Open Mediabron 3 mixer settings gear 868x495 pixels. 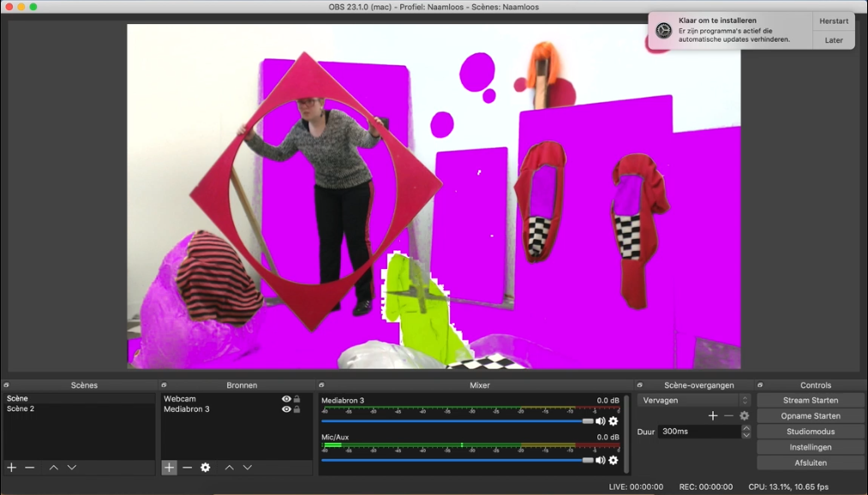614,421
